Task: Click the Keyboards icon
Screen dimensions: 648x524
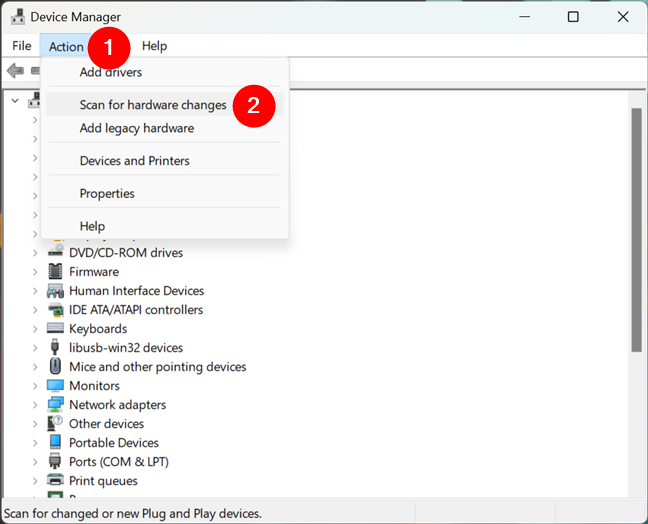Action: pyautogui.click(x=55, y=328)
